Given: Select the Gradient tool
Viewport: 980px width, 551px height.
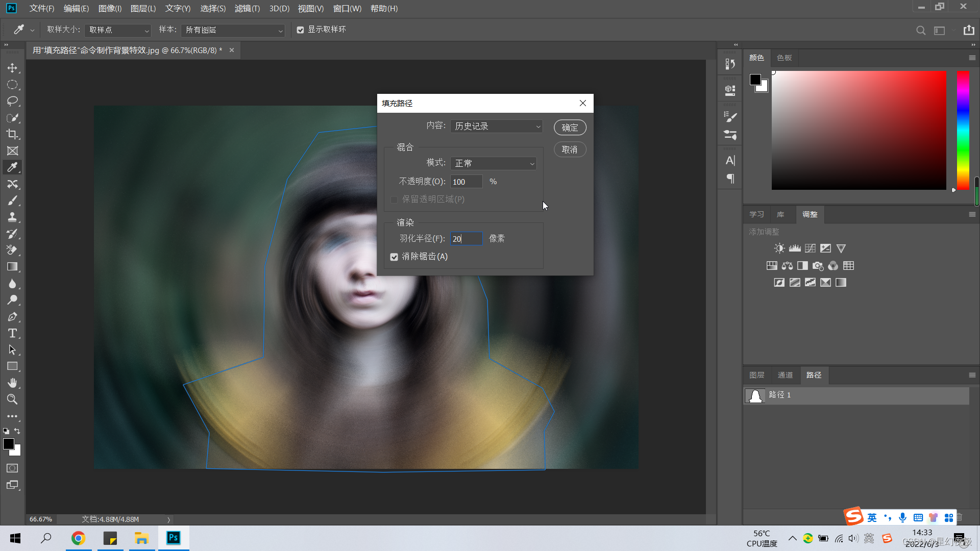Looking at the screenshot, I should pyautogui.click(x=12, y=267).
